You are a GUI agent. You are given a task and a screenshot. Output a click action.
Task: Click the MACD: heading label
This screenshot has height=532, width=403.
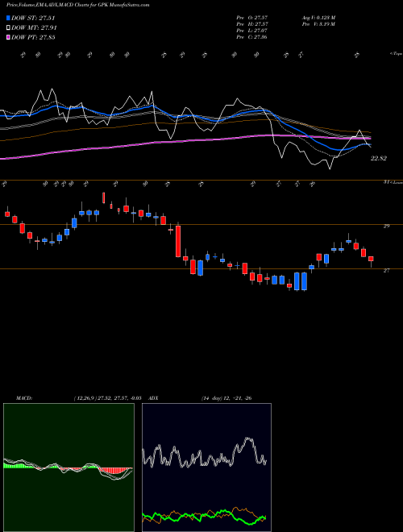pyautogui.click(x=23, y=398)
